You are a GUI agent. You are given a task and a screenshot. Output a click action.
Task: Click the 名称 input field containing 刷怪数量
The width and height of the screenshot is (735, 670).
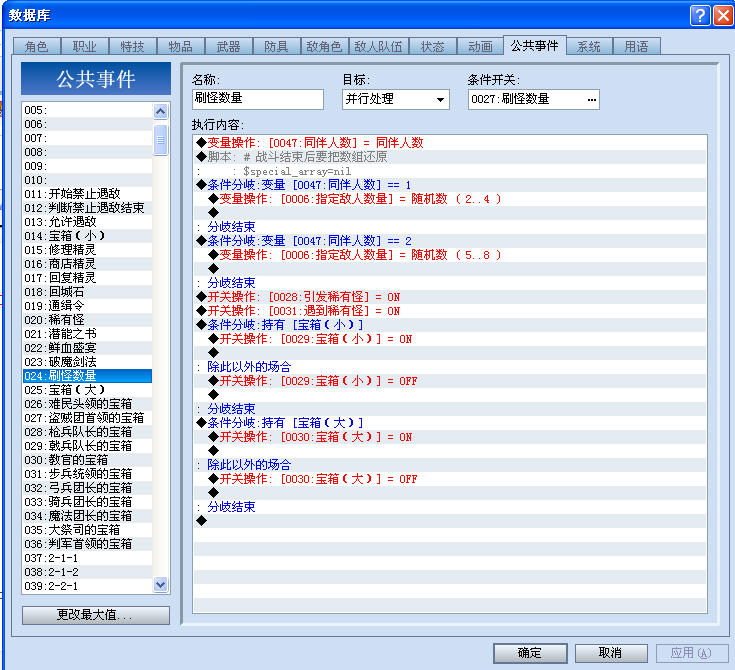coord(258,99)
